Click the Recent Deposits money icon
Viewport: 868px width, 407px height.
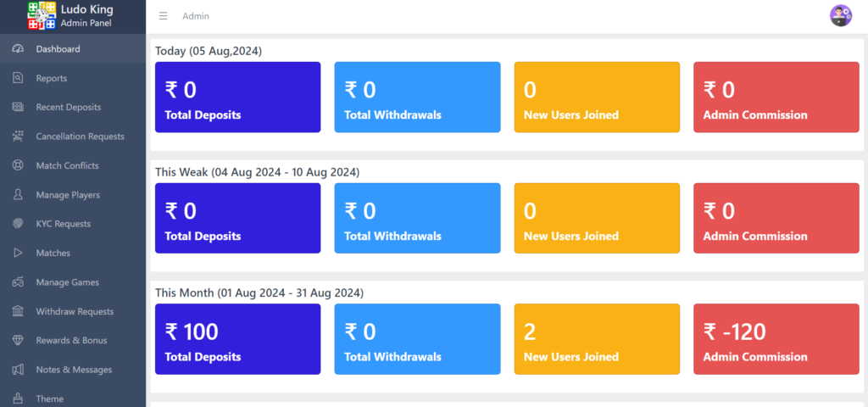click(18, 107)
